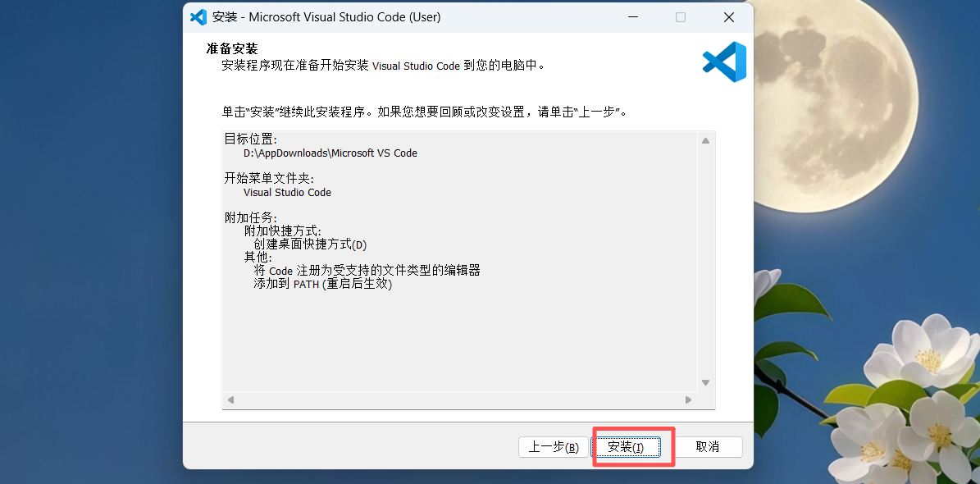Select the path D:\AppDownloads\Microsoft VS Code
The height and width of the screenshot is (484, 980).
click(330, 153)
